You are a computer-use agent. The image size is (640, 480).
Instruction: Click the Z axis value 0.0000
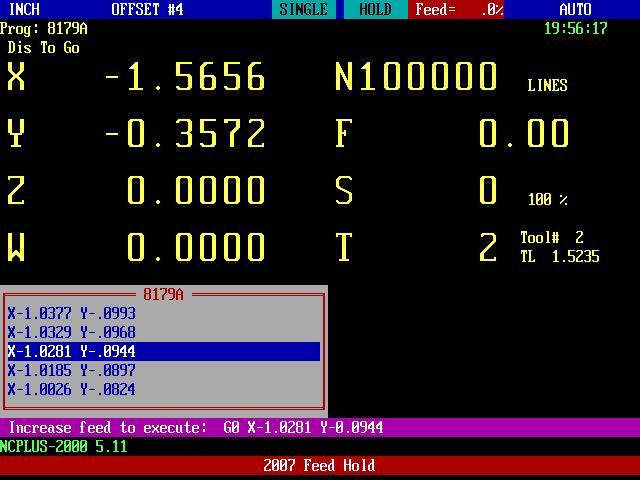tap(196, 190)
